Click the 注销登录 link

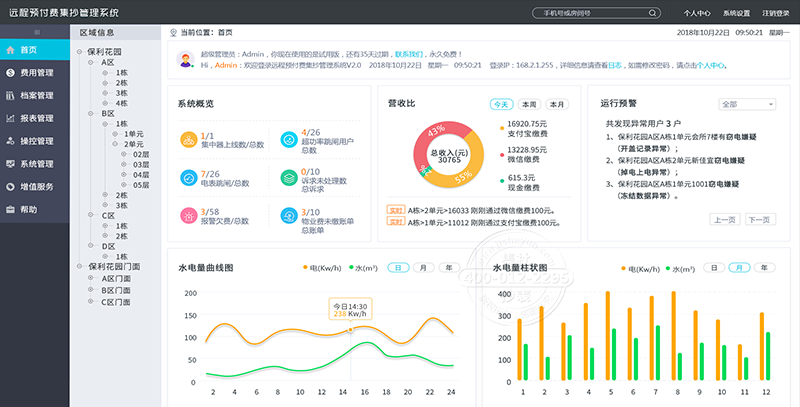[x=775, y=14]
